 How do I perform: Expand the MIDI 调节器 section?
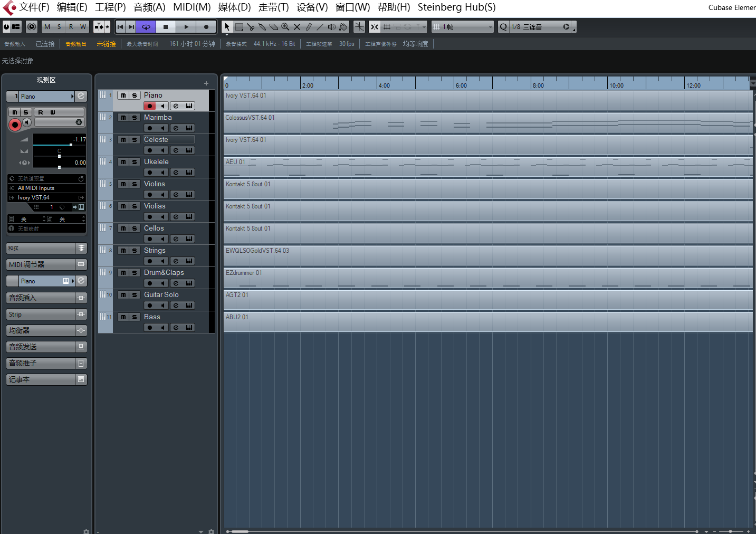point(46,264)
